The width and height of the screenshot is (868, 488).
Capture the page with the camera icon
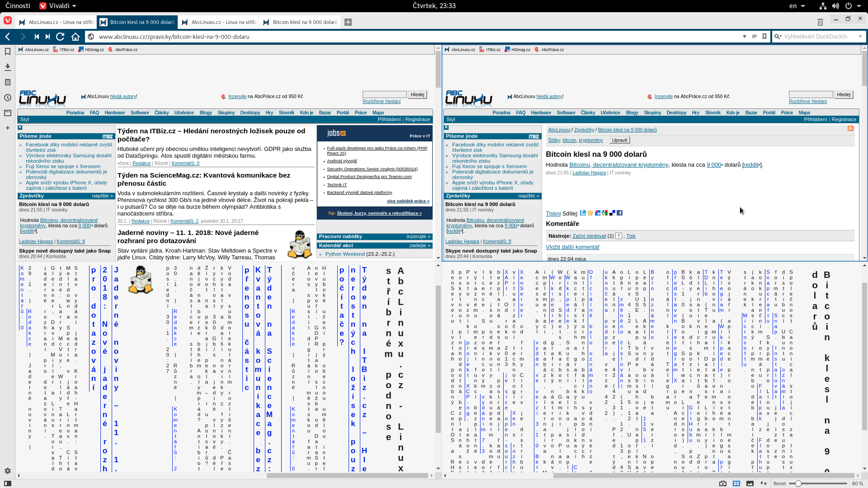pos(723,483)
